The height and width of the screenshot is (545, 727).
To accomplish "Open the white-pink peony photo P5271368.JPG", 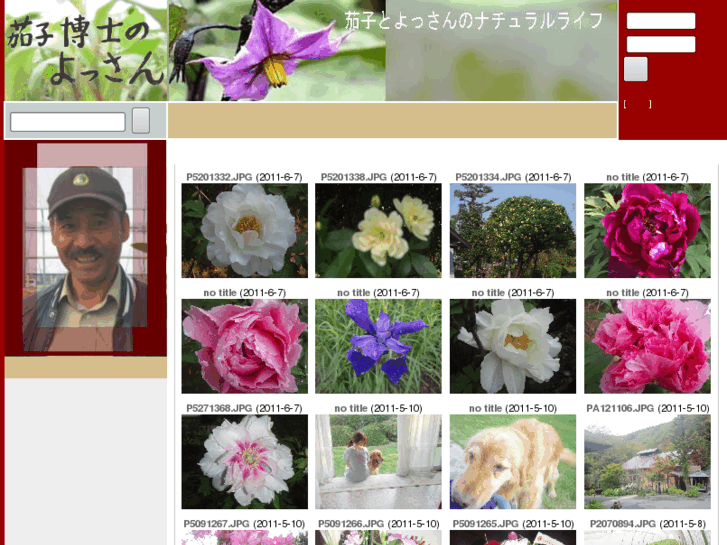I will tap(244, 462).
